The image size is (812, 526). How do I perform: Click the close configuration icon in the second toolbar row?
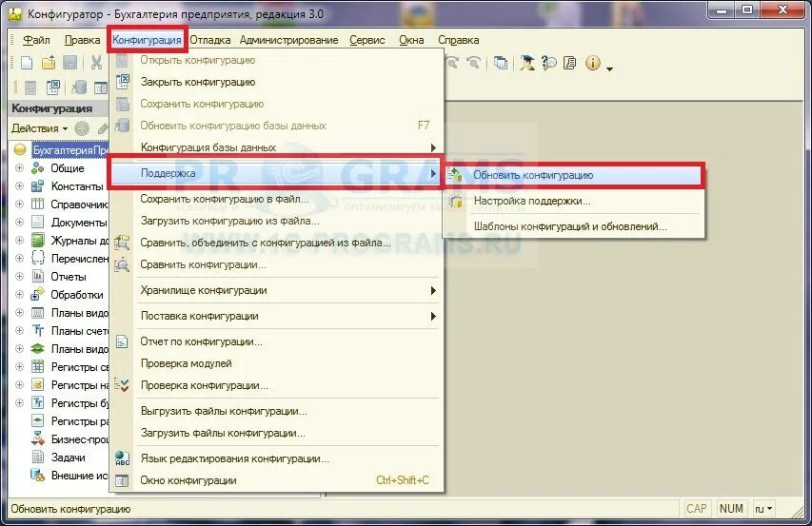pyautogui.click(x=52, y=88)
